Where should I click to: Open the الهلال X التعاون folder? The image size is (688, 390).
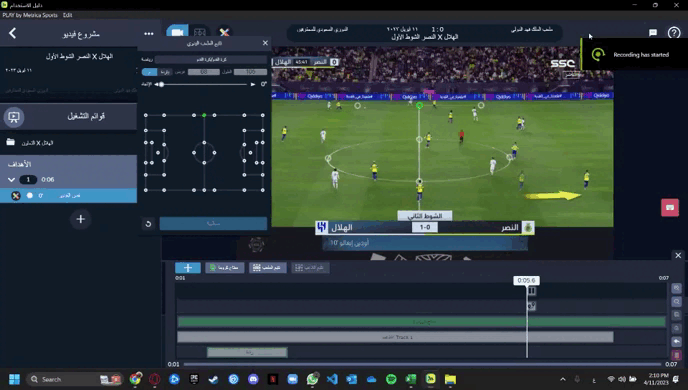37,143
